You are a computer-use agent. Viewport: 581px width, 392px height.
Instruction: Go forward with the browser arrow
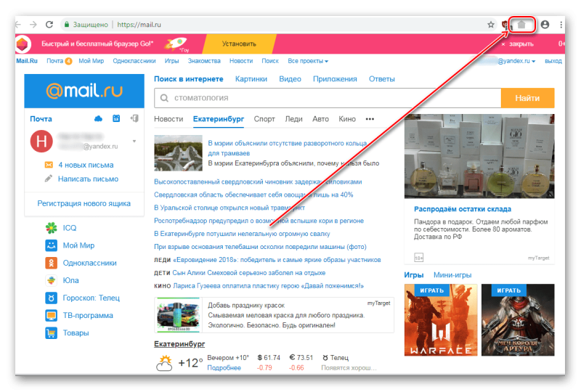[33, 25]
